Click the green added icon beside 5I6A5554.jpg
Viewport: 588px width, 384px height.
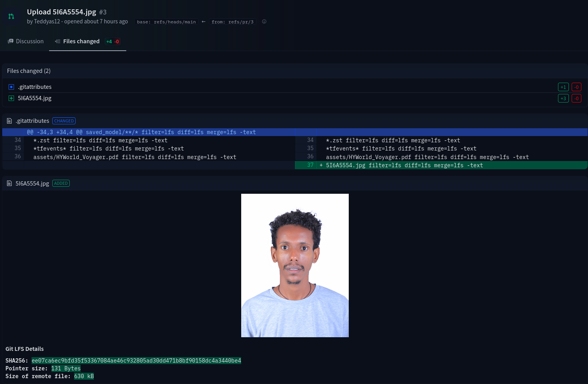pyautogui.click(x=11, y=98)
